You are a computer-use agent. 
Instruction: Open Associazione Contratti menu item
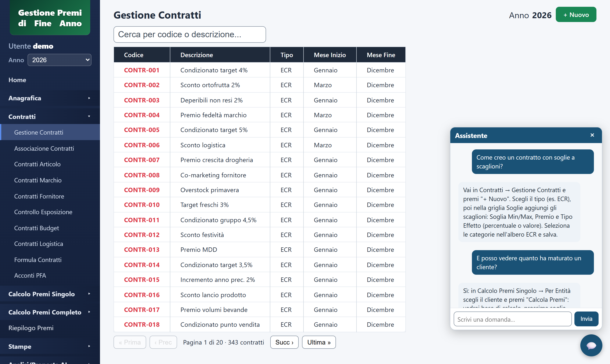click(50, 148)
